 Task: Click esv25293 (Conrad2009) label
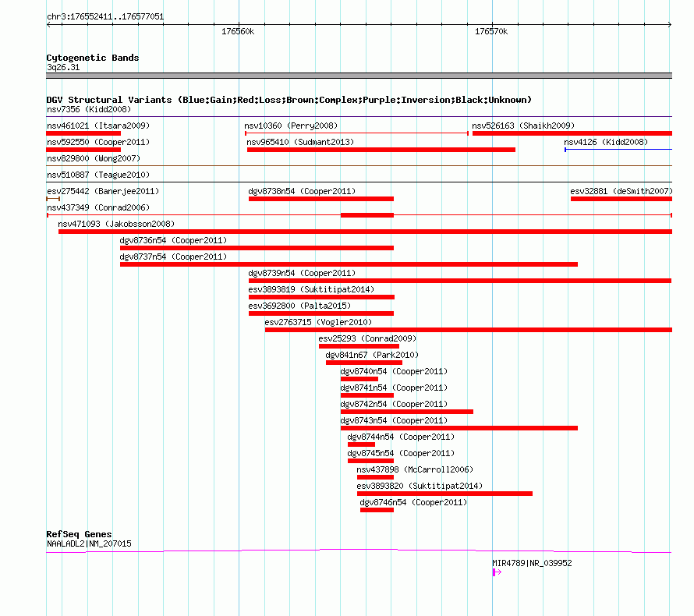(x=367, y=338)
